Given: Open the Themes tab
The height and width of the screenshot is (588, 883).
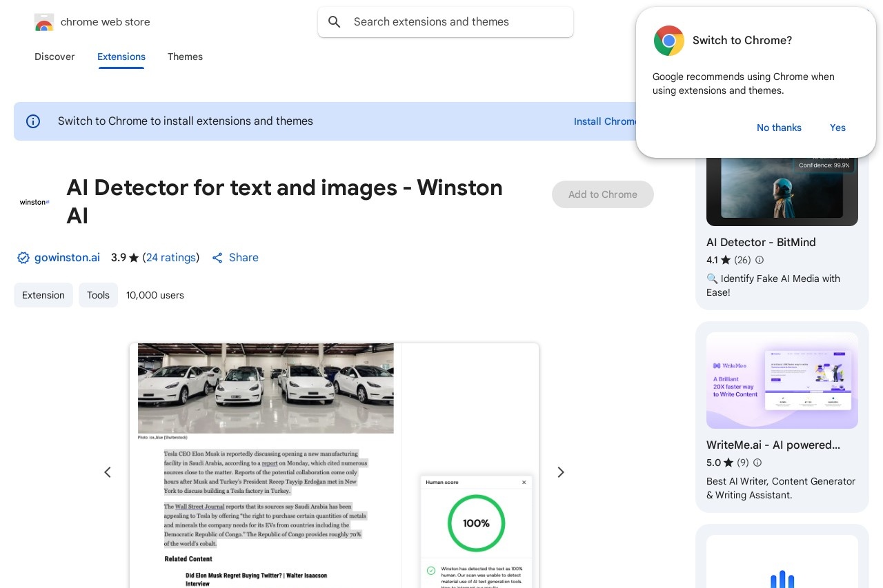Looking at the screenshot, I should [185, 57].
